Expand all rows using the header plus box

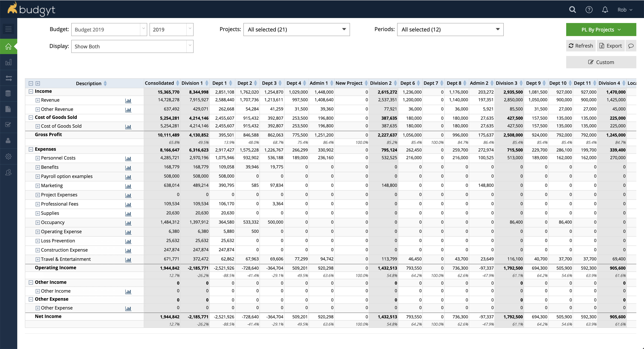pyautogui.click(x=38, y=83)
